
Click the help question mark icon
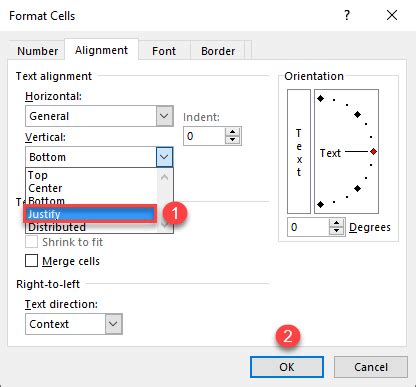pos(347,15)
